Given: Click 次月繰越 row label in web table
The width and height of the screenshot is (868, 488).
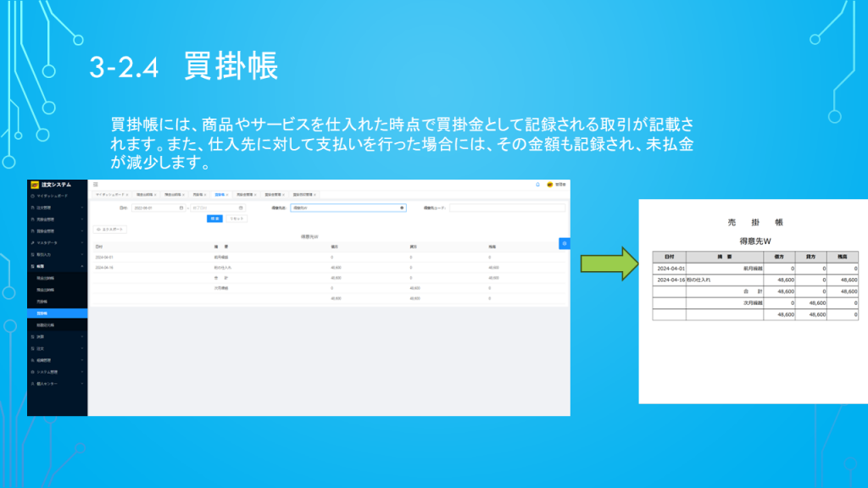Looking at the screenshot, I should [x=221, y=288].
